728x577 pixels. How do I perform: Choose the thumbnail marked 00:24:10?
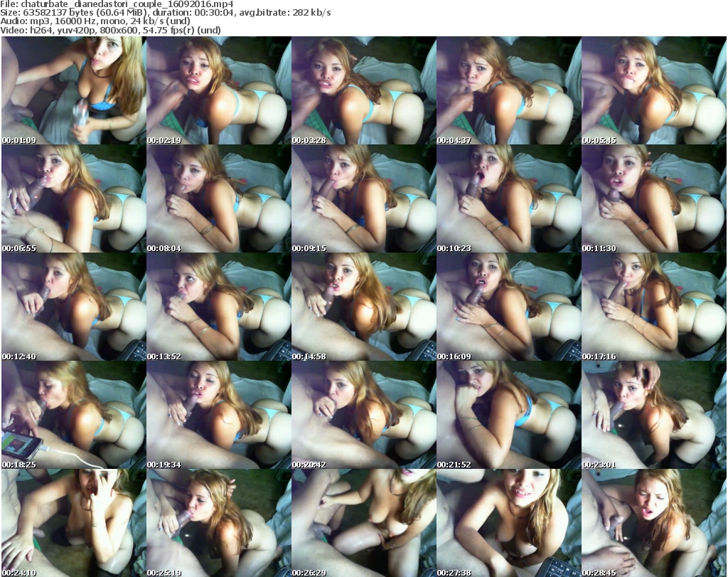[73, 523]
